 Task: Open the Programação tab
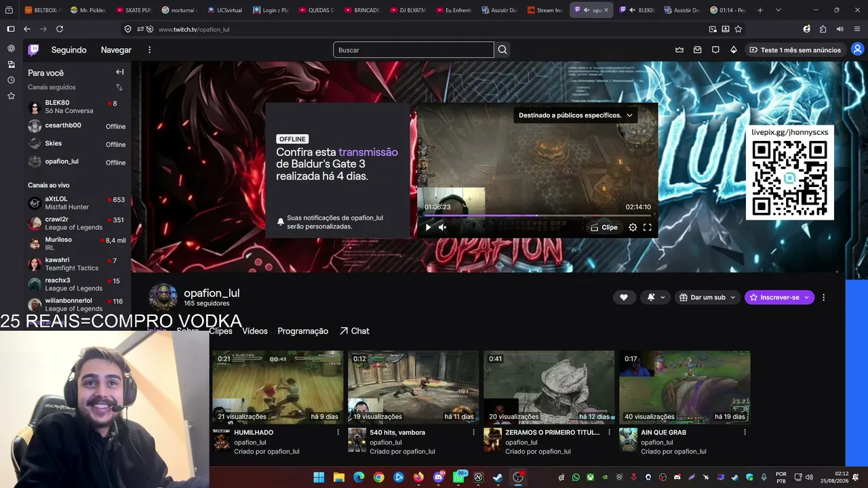point(303,331)
